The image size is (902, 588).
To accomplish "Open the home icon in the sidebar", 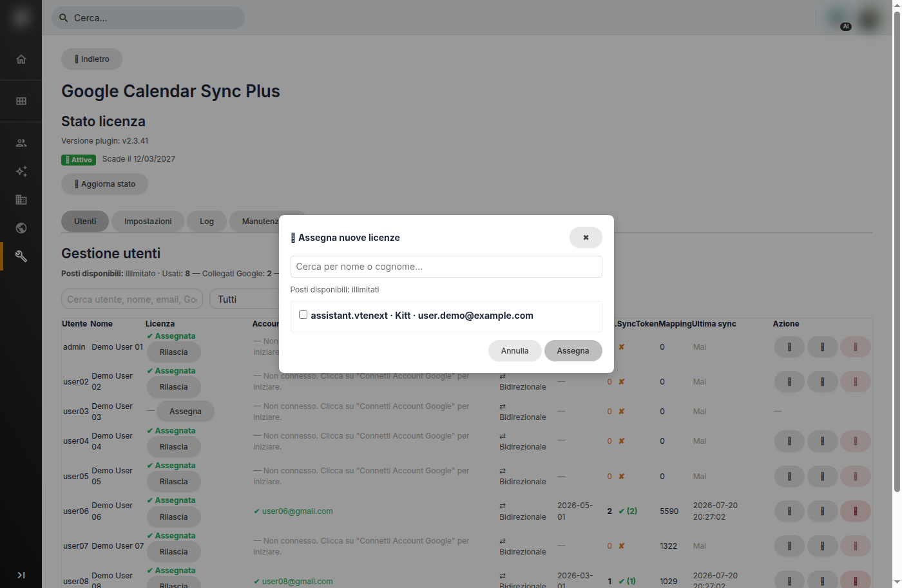I will pos(21,59).
